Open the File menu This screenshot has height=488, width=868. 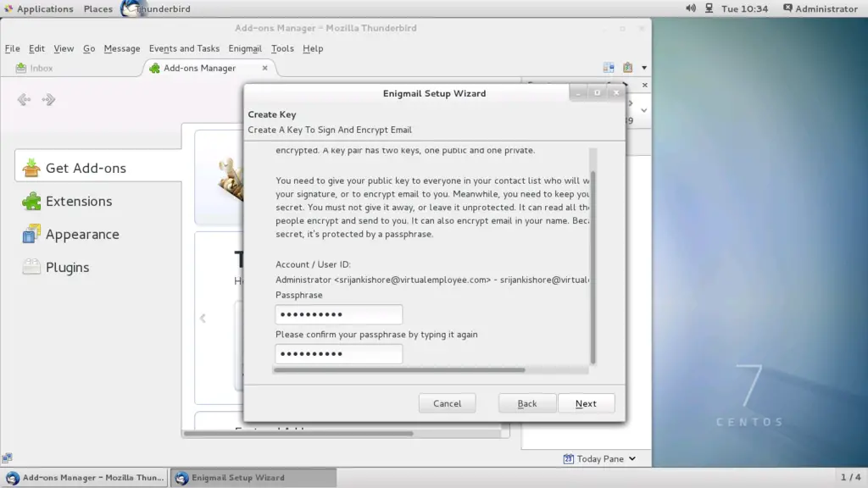(12, 48)
